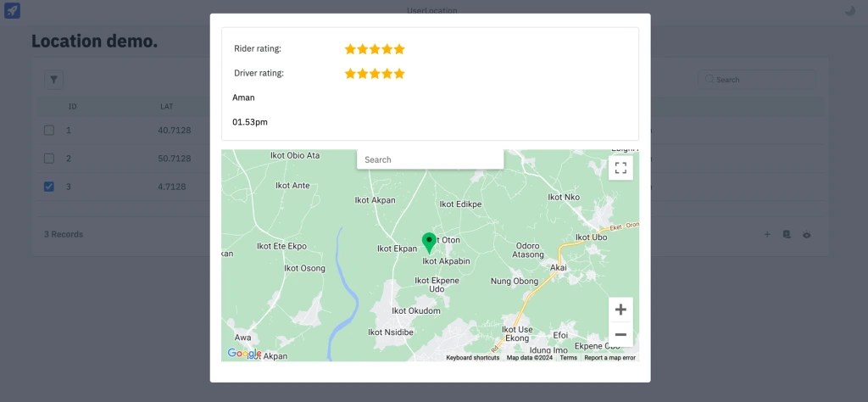Image resolution: width=868 pixels, height=402 pixels.
Task: Click the third Rider rating star
Action: [375, 49]
